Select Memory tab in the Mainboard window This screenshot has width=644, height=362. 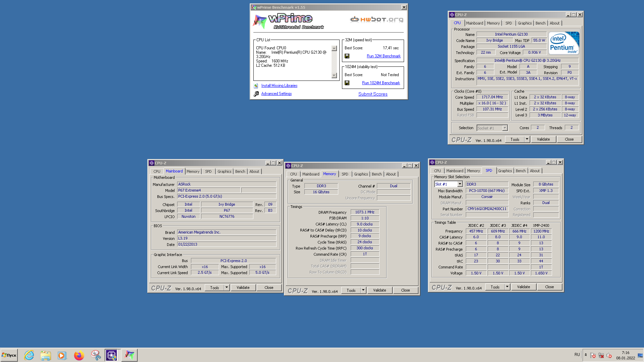point(193,171)
